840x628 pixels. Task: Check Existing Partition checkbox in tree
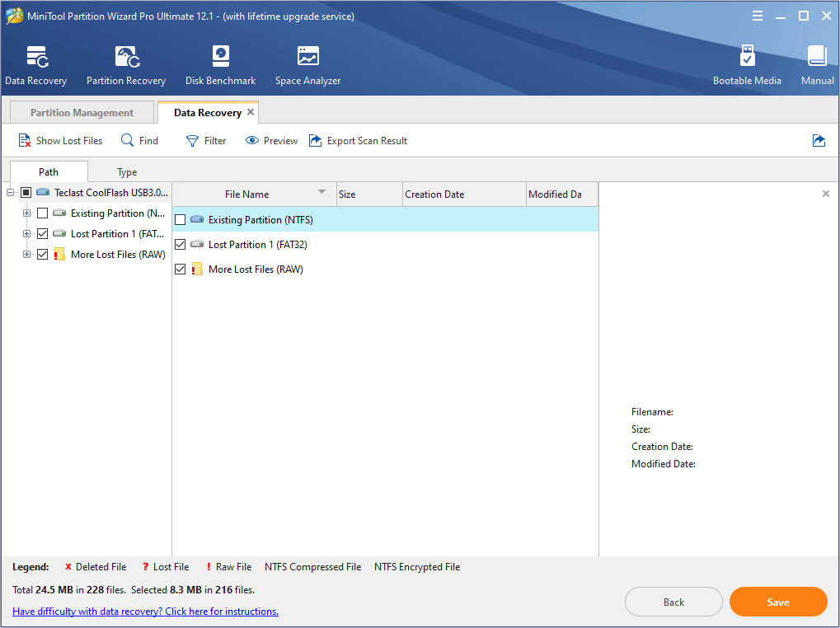click(x=42, y=213)
